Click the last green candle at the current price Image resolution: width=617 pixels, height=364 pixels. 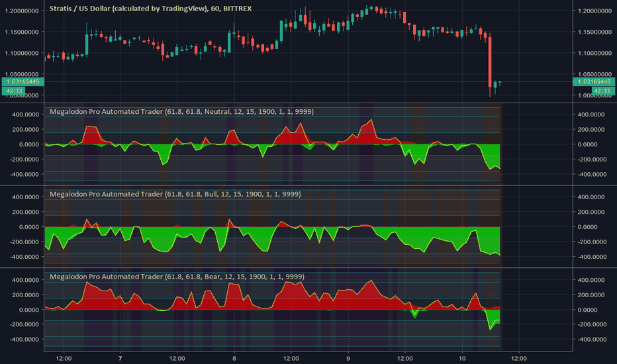[x=500, y=83]
